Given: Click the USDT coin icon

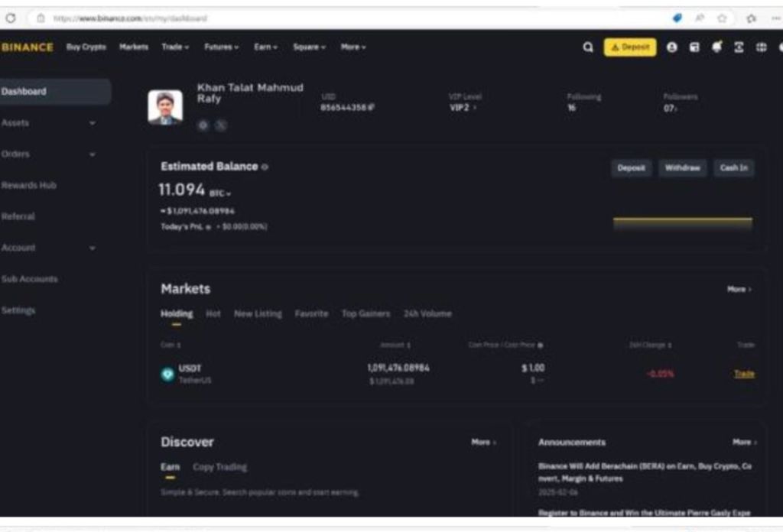Looking at the screenshot, I should pos(167,374).
